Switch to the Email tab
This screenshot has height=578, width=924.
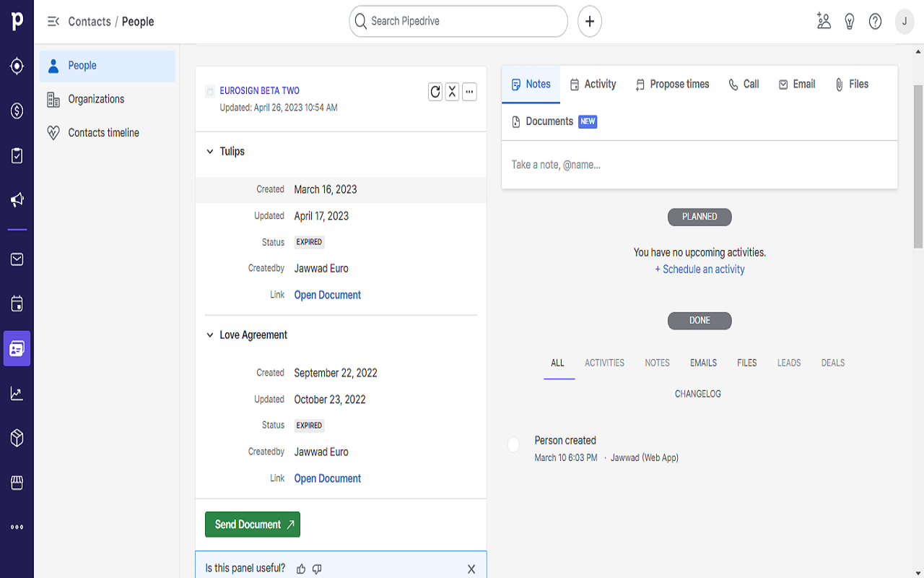coord(797,85)
